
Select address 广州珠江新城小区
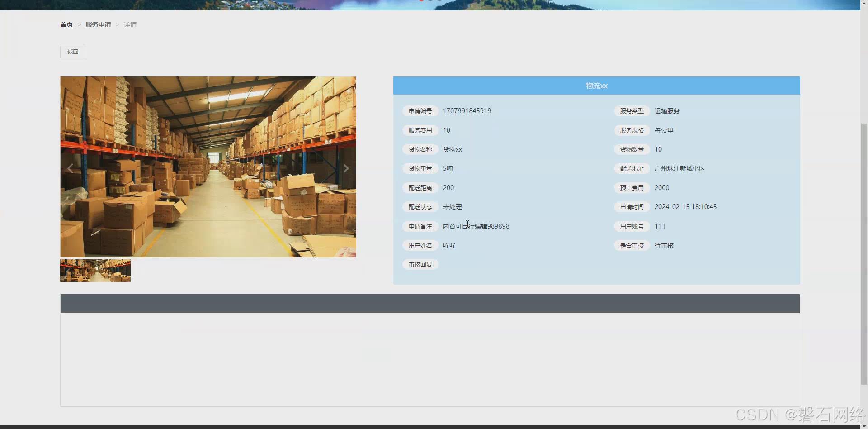tap(679, 168)
